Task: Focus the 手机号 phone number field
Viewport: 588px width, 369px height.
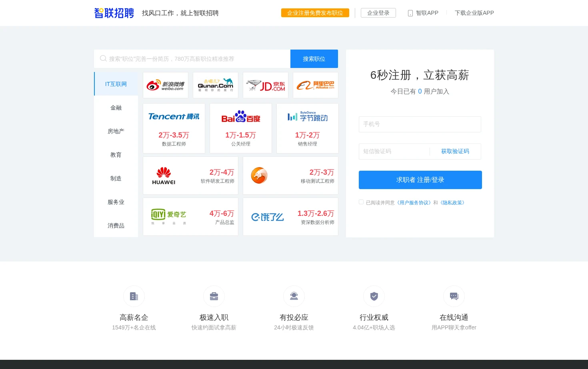Action: (x=420, y=124)
